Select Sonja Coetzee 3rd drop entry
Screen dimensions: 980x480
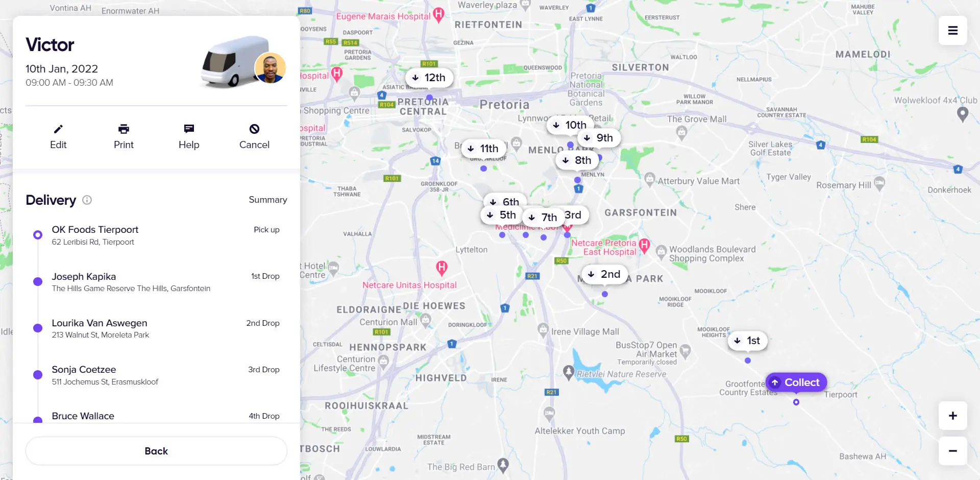click(156, 375)
